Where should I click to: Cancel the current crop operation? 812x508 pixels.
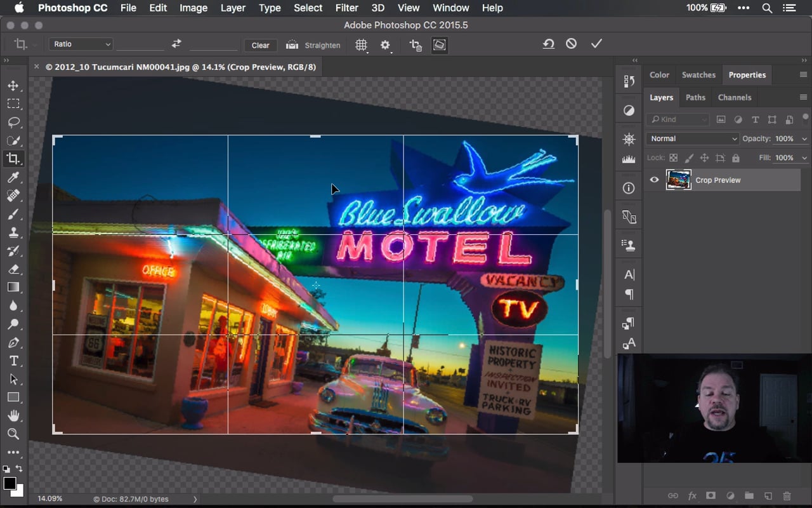tap(572, 44)
